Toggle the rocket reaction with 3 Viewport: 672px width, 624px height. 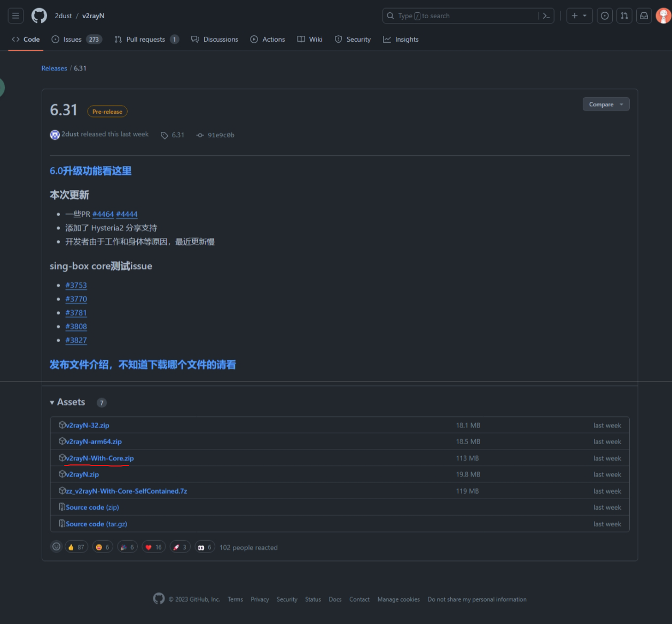(180, 547)
